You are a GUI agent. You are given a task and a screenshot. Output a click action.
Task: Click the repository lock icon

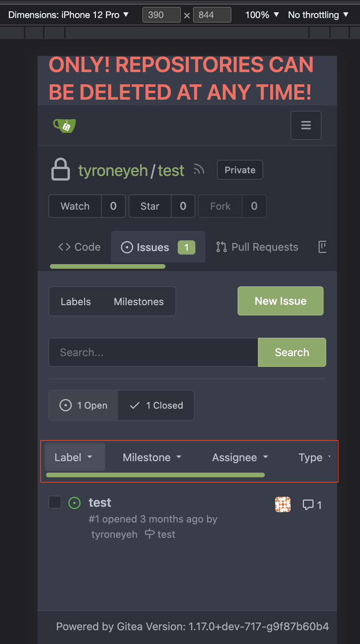tap(61, 169)
